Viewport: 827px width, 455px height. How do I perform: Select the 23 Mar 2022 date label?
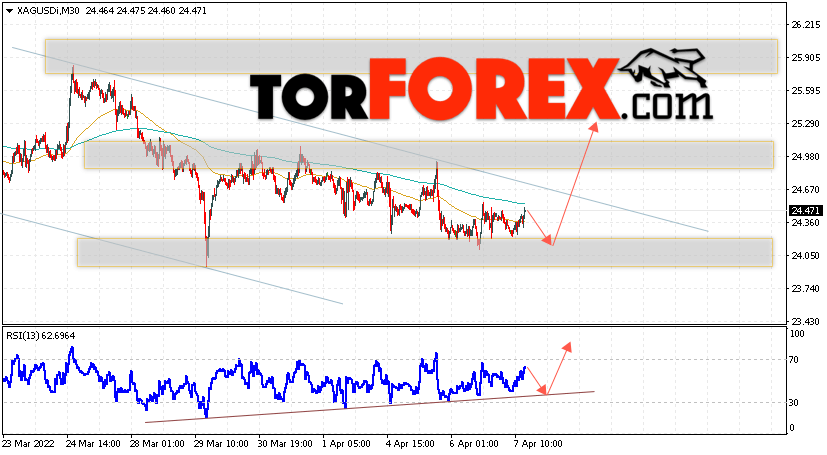click(x=28, y=443)
